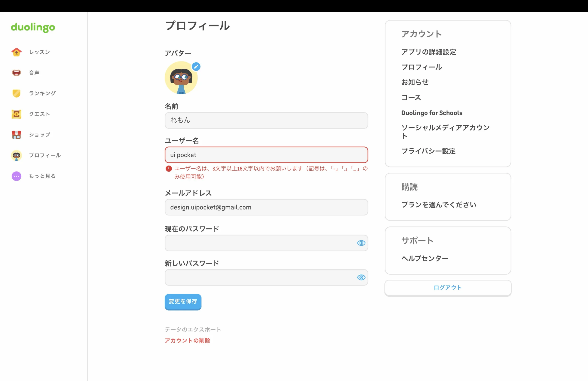588x381 pixels.
Task: Click プランを選んでください
Action: pos(439,205)
